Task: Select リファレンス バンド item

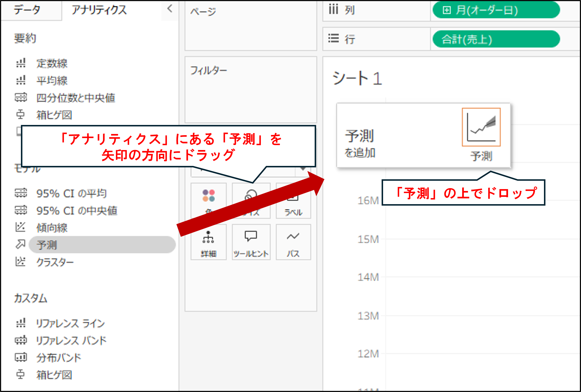Action: [71, 340]
